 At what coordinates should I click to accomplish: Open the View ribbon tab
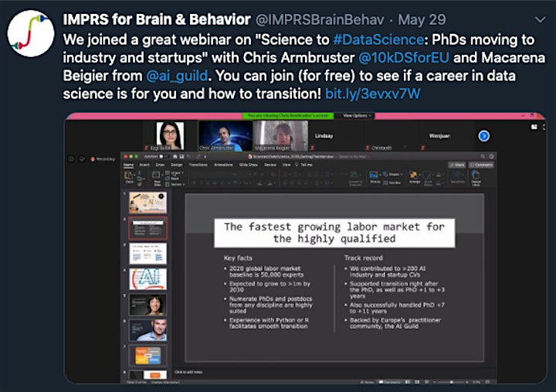coord(286,165)
